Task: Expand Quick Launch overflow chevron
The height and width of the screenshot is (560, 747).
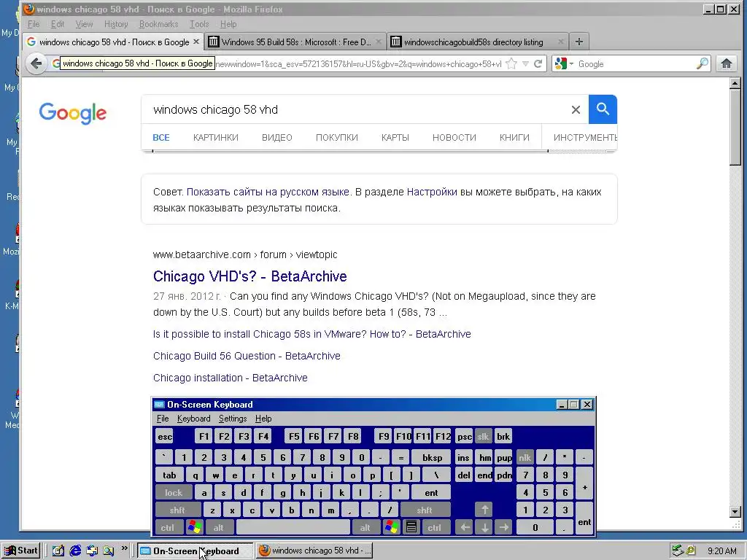Action: coord(124,548)
